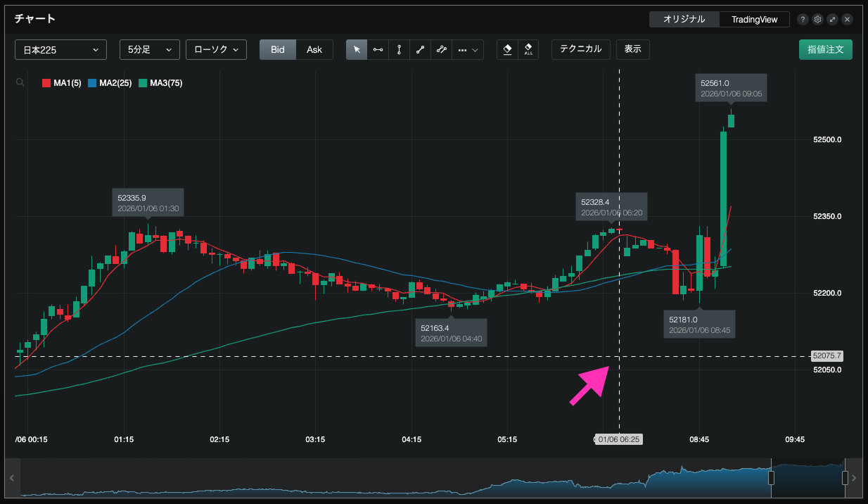This screenshot has width=868, height=504.
Task: Open the help question mark icon
Action: [x=803, y=20]
